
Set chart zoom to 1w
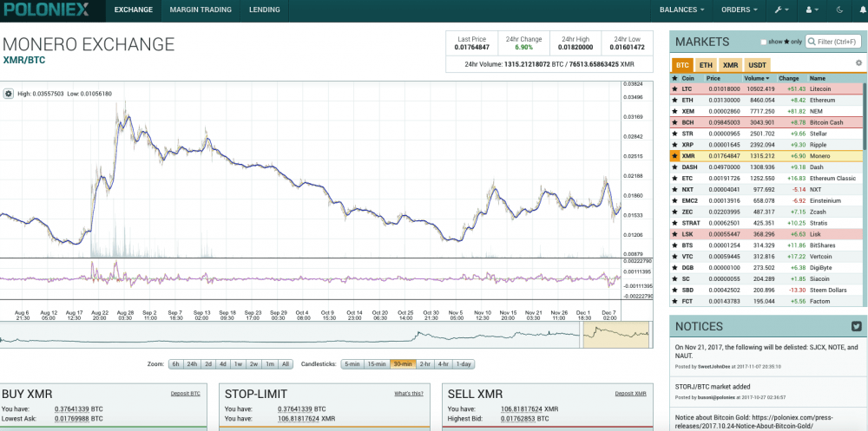pyautogui.click(x=238, y=364)
